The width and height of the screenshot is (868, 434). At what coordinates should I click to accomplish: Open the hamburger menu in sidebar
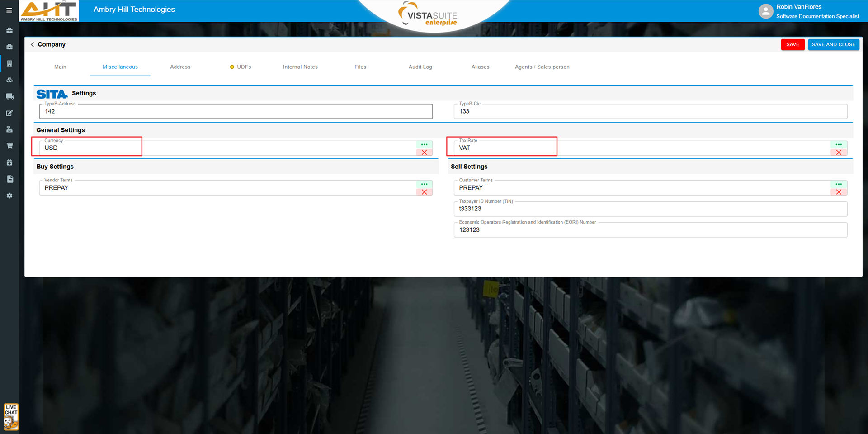coord(9,10)
